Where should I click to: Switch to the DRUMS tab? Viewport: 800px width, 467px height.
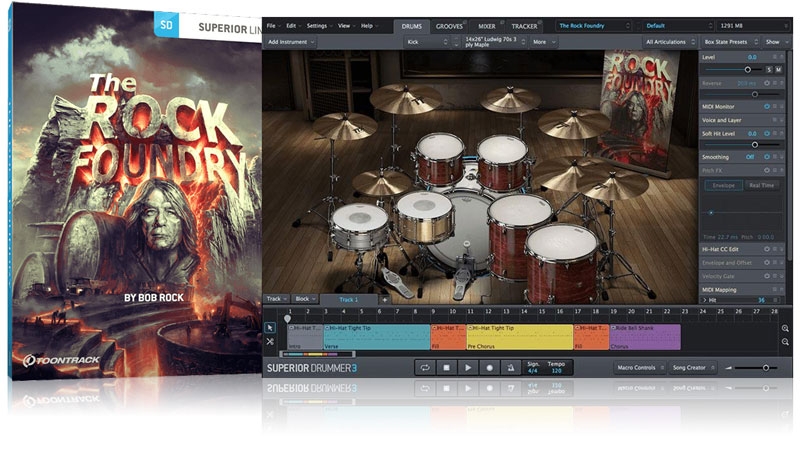pyautogui.click(x=412, y=26)
